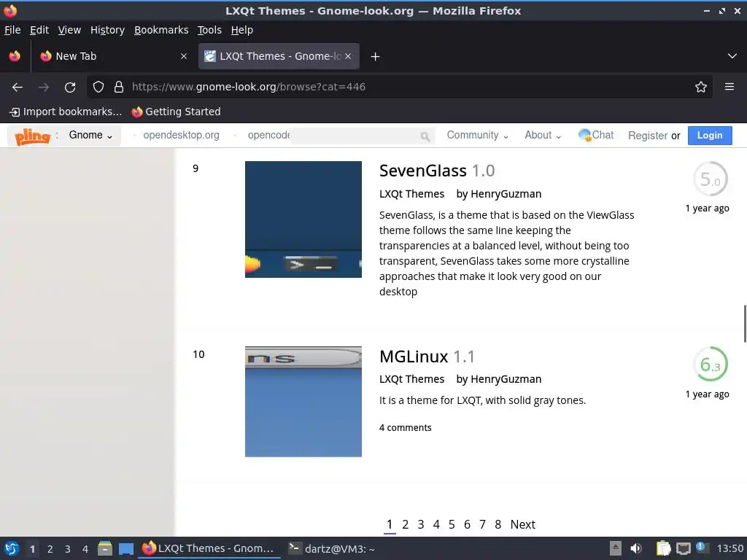Screen dimensions: 747x560
Task: Go to page 8 in pagination
Action: (498, 524)
